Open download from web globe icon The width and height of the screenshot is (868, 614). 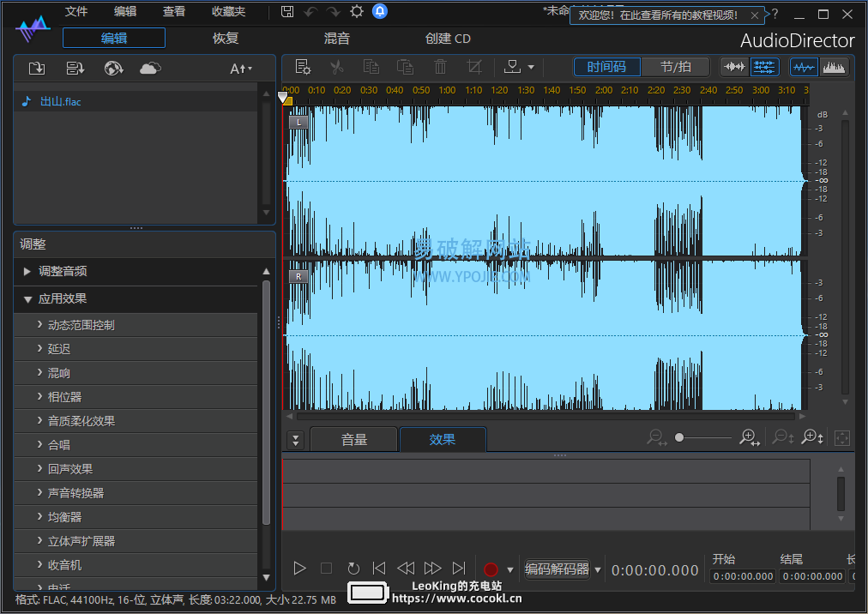point(113,69)
